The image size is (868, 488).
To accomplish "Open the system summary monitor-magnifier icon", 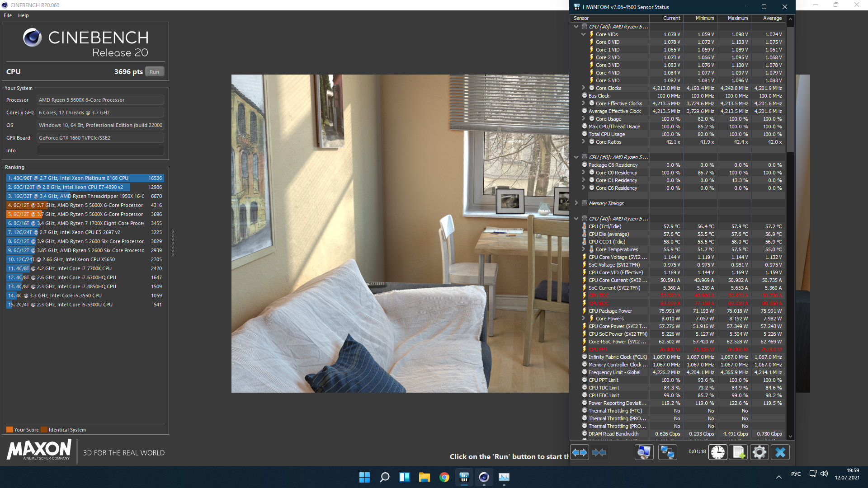I will (x=644, y=452).
